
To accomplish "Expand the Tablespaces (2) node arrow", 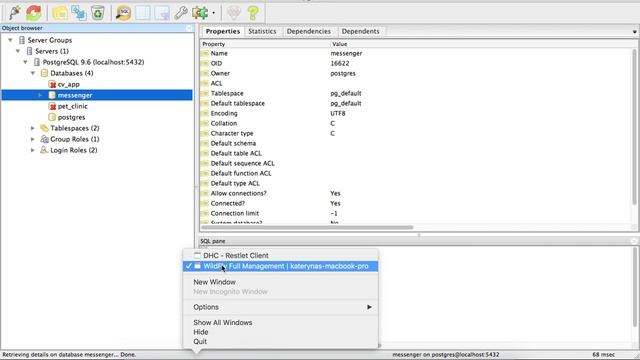I will pyautogui.click(x=33, y=128).
